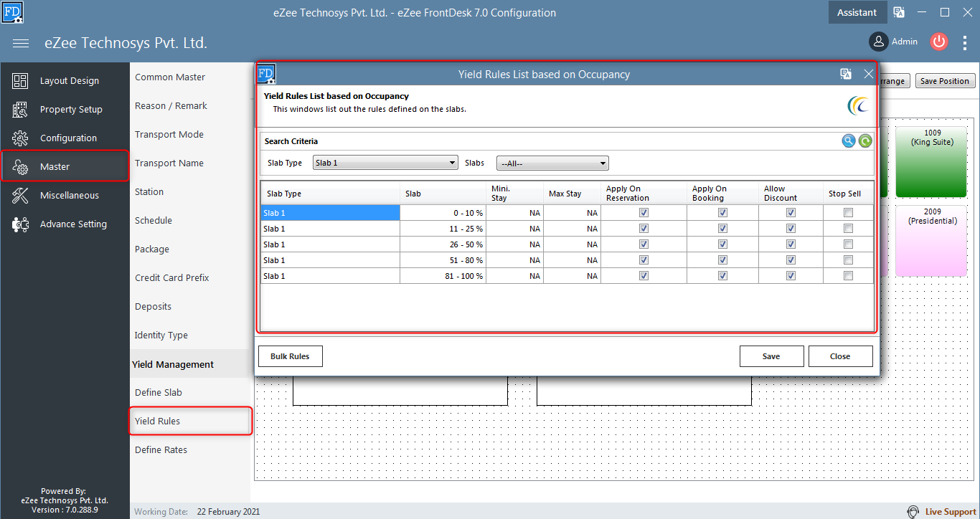Viewport: 980px width, 519px height.
Task: Click the Save button in dialog
Action: 771,356
